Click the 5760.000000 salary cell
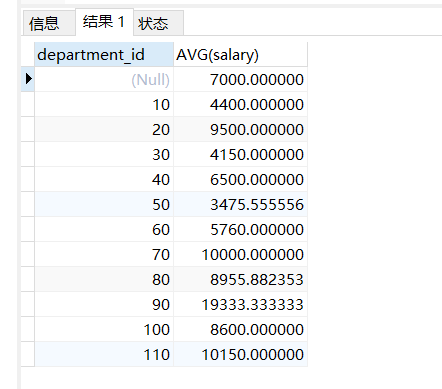442x389 pixels. pos(240,229)
